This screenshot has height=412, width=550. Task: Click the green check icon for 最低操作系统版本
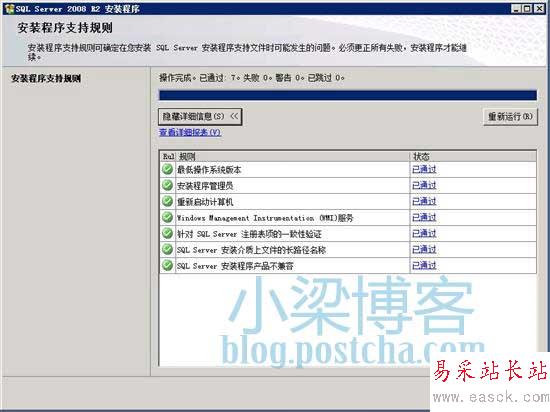tap(167, 169)
